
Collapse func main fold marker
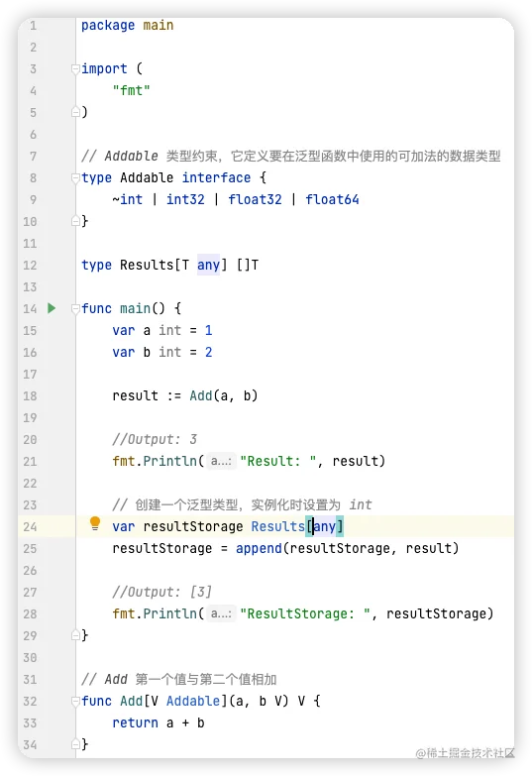coord(75,309)
